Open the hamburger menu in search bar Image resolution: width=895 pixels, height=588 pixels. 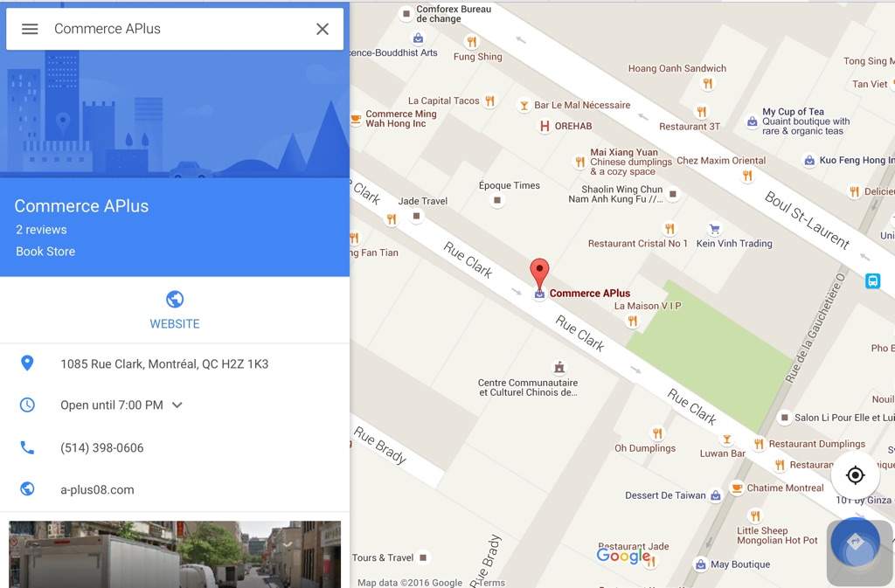coord(30,29)
